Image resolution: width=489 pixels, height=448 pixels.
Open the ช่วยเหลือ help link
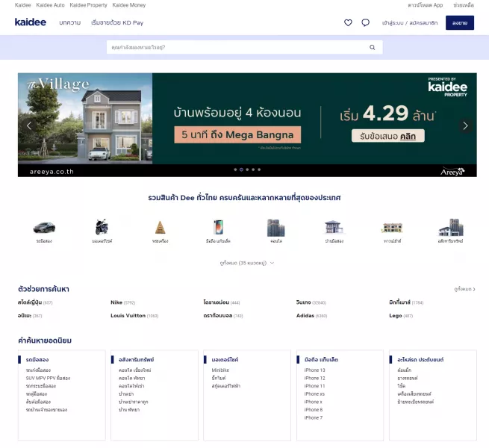(464, 5)
